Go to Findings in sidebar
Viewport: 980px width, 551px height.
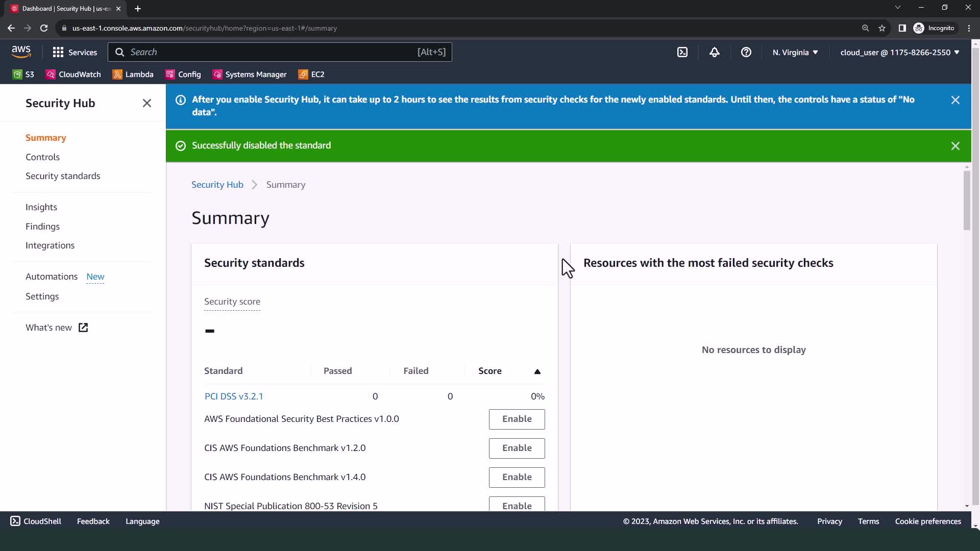coord(42,227)
